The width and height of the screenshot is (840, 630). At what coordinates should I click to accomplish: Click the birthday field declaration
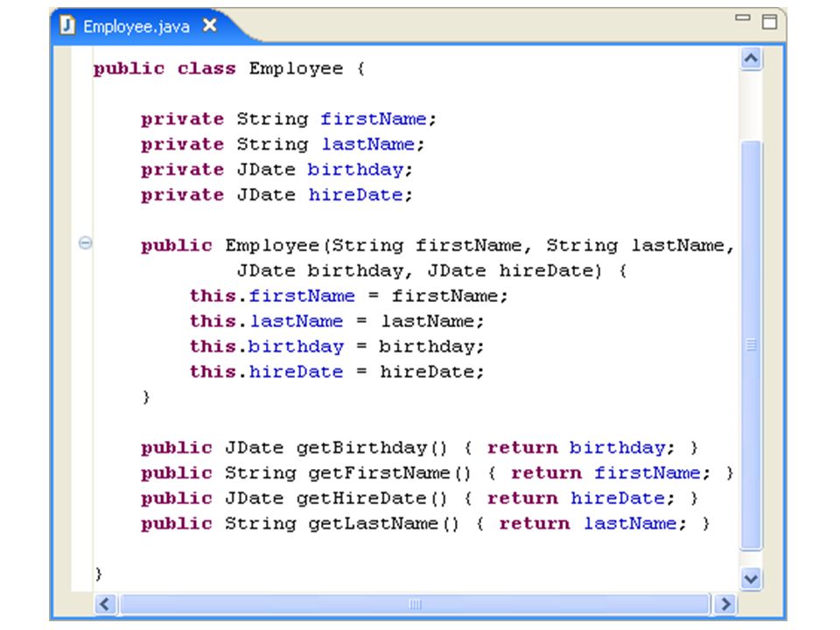(276, 170)
